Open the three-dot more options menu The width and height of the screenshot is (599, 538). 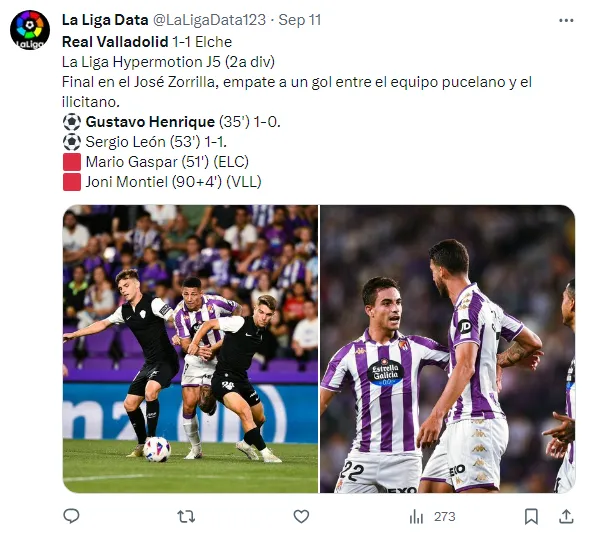tap(566, 20)
